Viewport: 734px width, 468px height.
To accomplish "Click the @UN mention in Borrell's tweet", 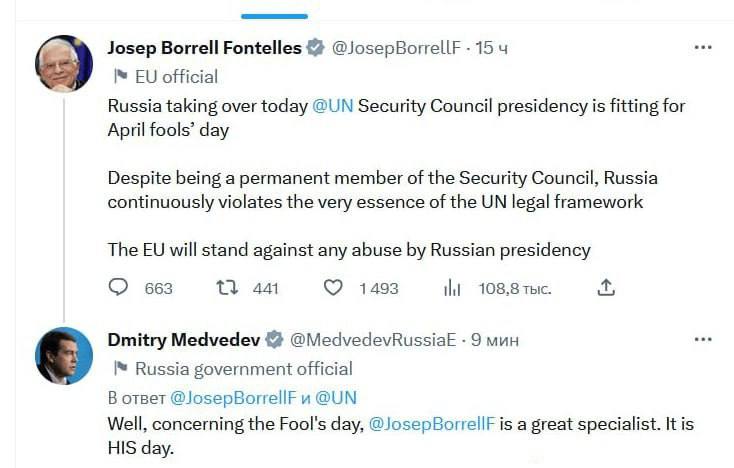I will 333,106.
